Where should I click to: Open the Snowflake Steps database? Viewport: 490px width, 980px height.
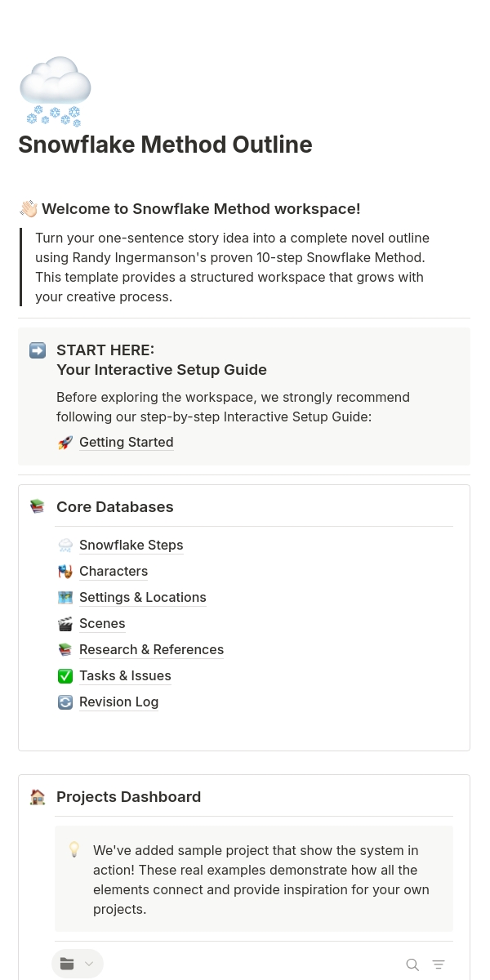coord(131,545)
